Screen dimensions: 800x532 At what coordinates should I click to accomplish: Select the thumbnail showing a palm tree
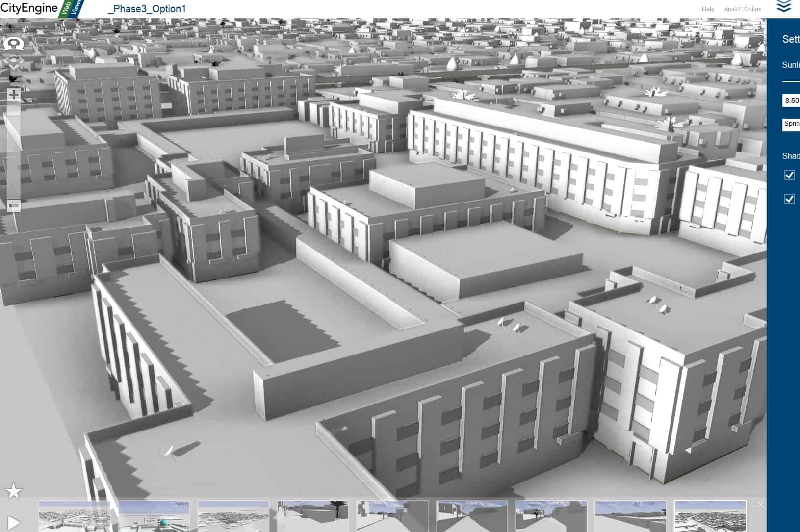[313, 516]
